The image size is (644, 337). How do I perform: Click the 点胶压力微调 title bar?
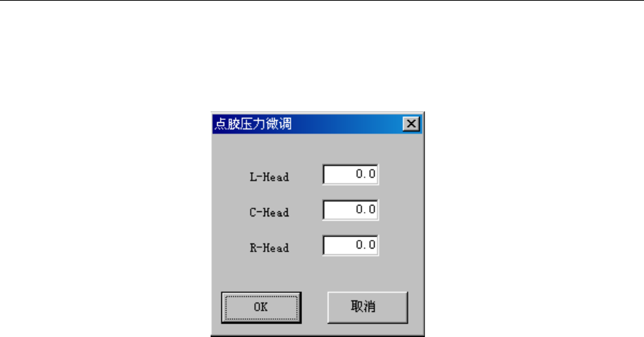click(x=317, y=124)
